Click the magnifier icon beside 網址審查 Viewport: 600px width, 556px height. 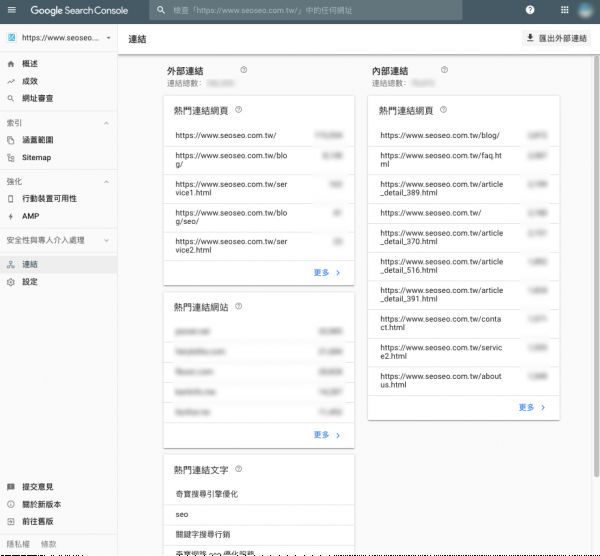pyautogui.click(x=11, y=98)
